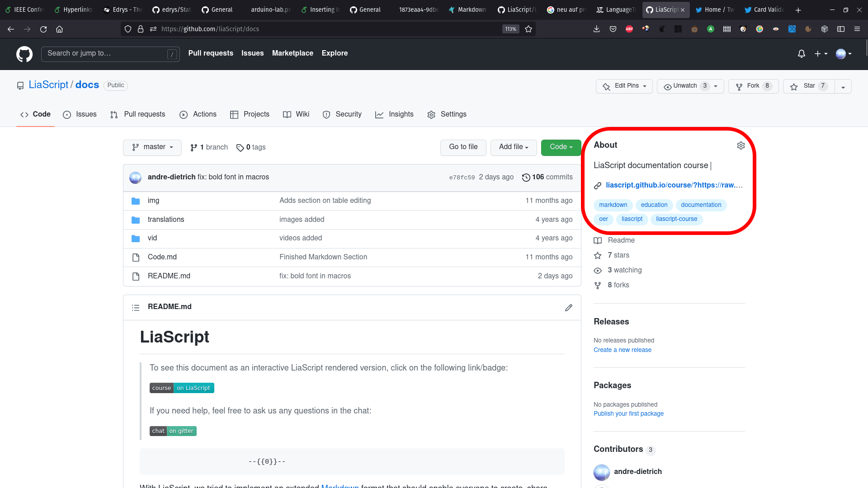This screenshot has width=868, height=488.
Task: Click the commits history icon
Action: pyautogui.click(x=526, y=177)
